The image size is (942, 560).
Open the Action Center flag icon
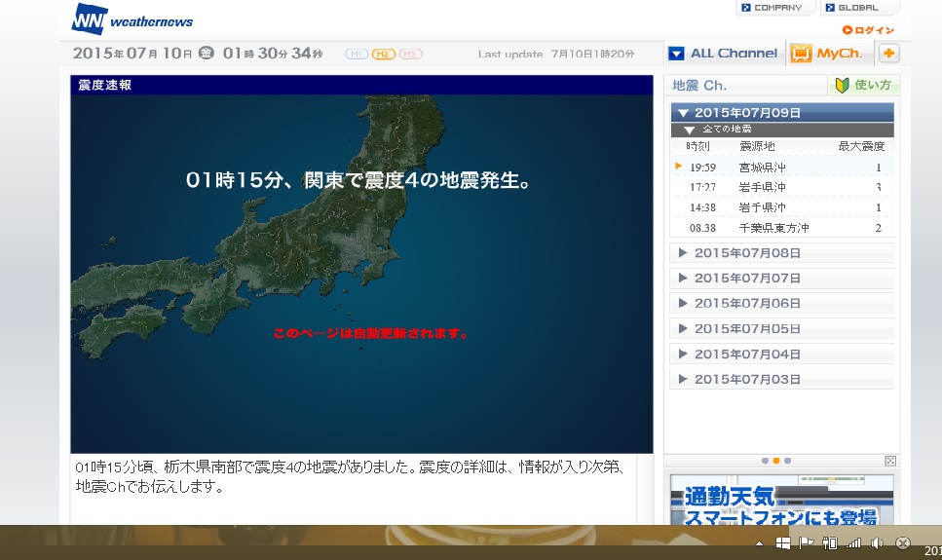point(806,543)
